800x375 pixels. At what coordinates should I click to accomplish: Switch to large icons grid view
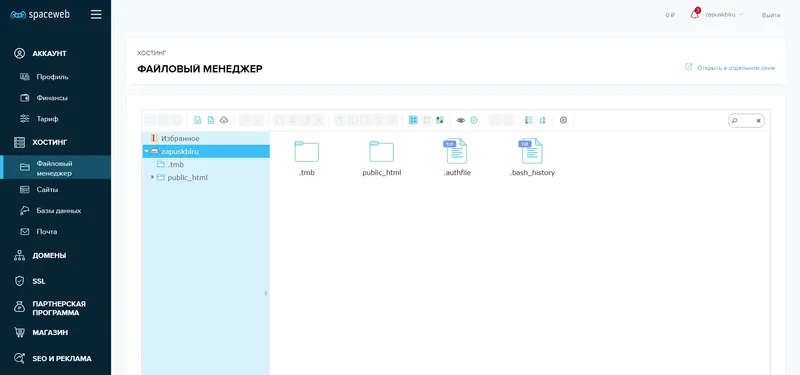pyautogui.click(x=413, y=120)
